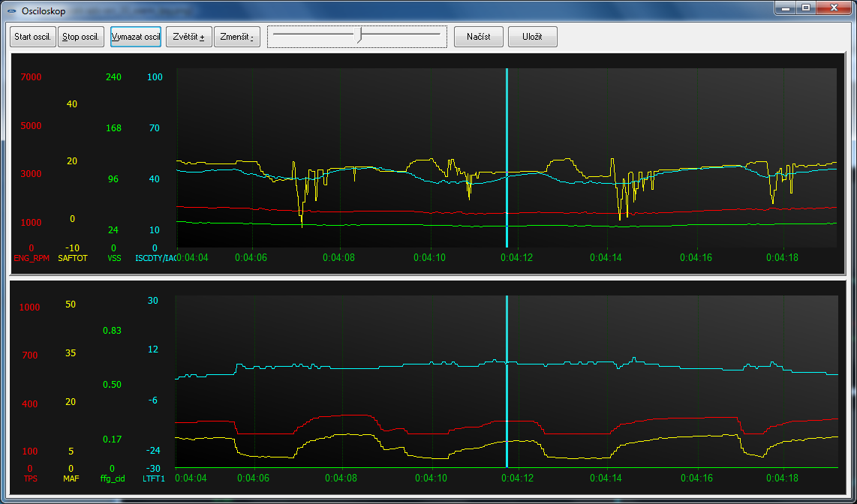Click the yellow SAFTOT axis label
The height and width of the screenshot is (504, 857).
click(73, 258)
